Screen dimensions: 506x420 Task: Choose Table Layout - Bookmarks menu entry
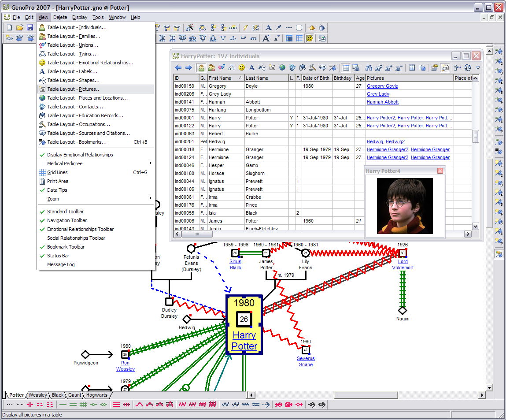click(96, 142)
